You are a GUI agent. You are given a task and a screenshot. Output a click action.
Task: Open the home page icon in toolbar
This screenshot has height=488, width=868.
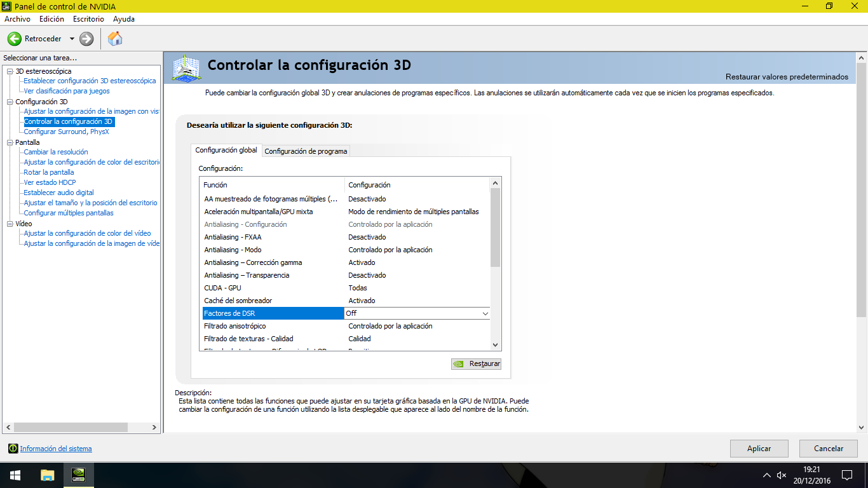[x=115, y=39]
